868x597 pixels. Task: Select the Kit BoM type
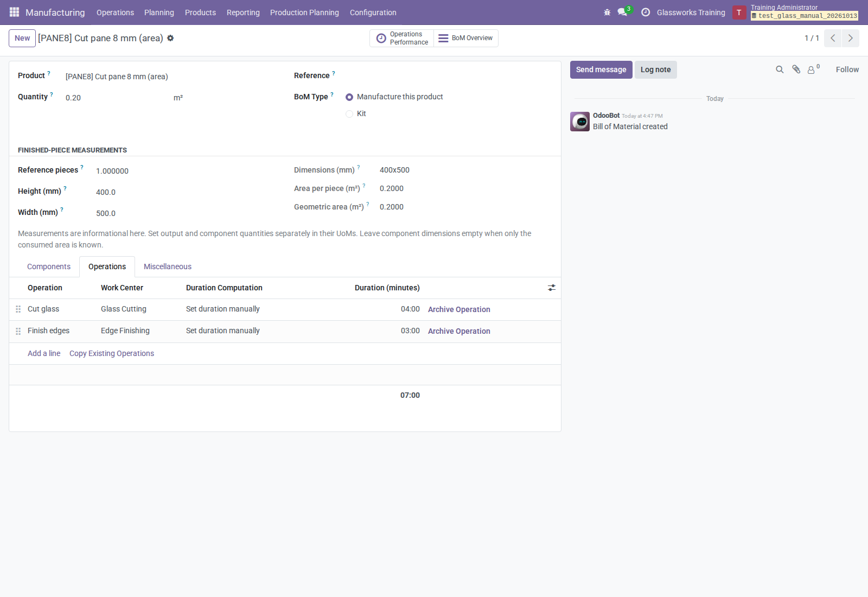[349, 114]
